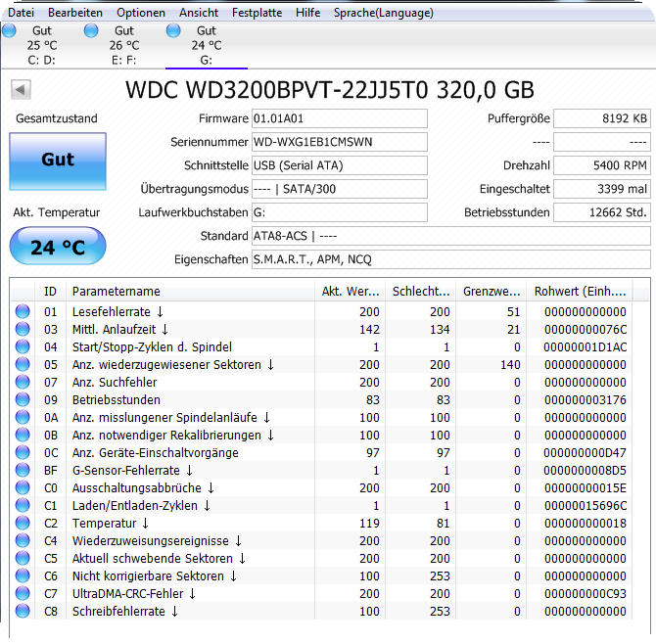Select the C: D: drive status orb

click(10, 31)
